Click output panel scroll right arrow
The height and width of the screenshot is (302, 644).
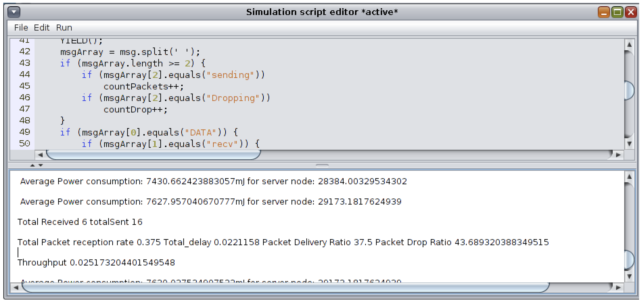coord(618,287)
